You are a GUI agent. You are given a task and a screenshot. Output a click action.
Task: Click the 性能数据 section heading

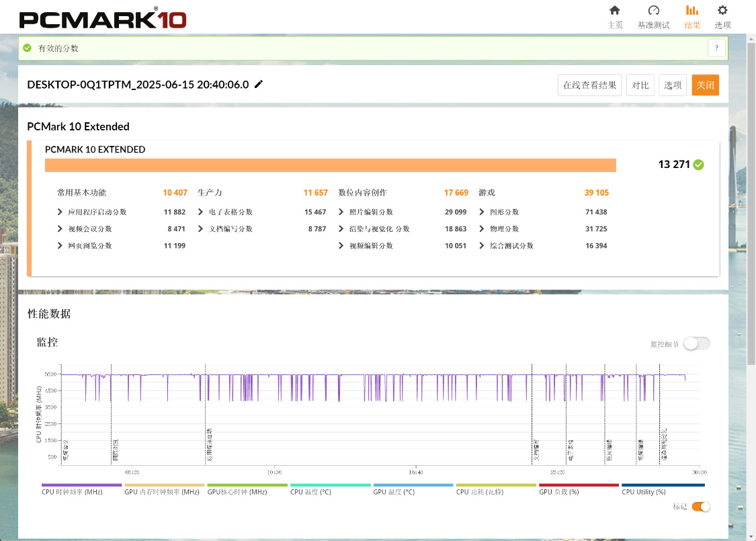49,314
